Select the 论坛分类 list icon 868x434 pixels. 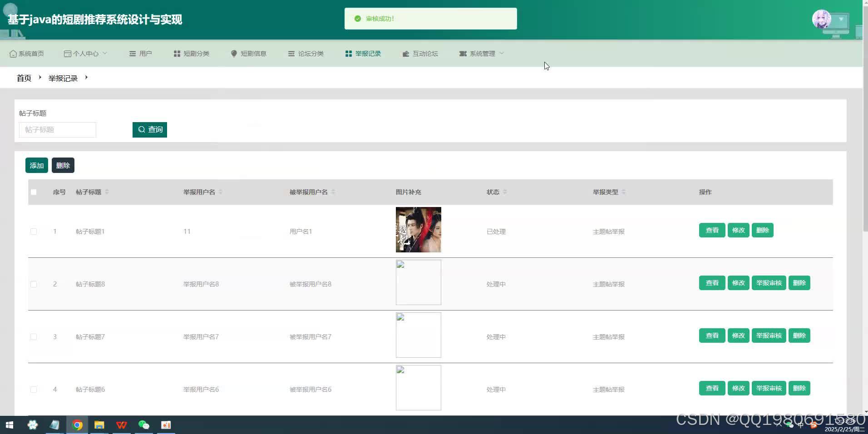[291, 53]
